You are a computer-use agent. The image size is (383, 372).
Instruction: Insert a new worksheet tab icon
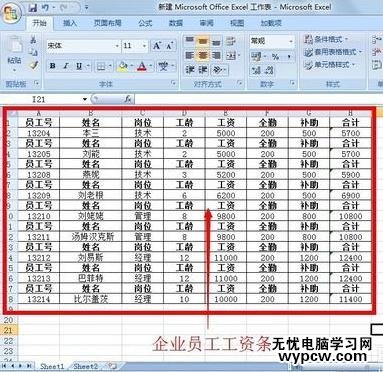tap(112, 366)
